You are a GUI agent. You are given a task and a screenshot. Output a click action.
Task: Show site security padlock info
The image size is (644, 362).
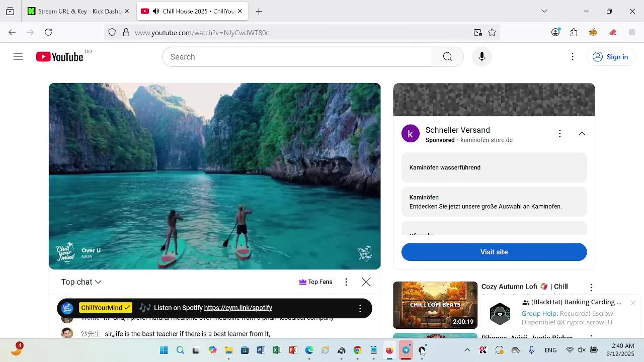pos(126,32)
